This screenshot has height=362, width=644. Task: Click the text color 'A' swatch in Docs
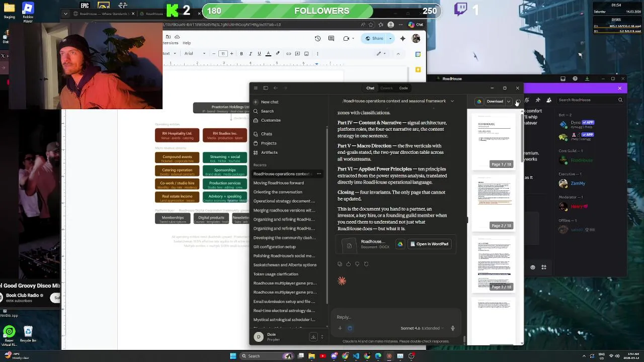[268, 54]
